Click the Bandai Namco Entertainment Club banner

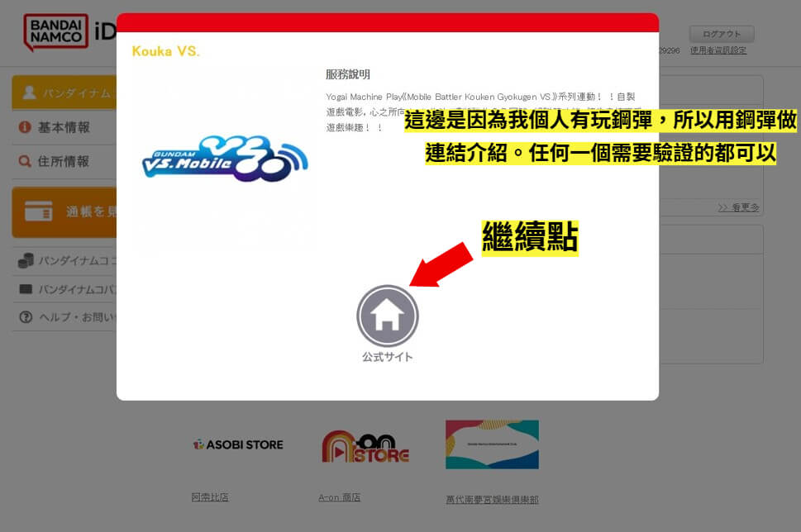tap(492, 444)
